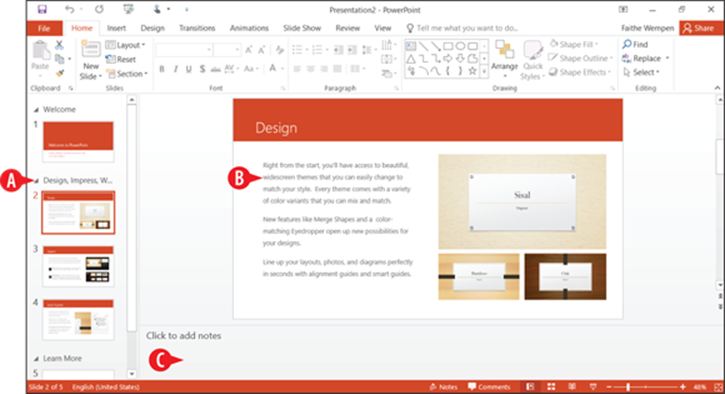This screenshot has height=394, width=725.
Task: Collapse the Design, Impress section
Action: tap(36, 181)
